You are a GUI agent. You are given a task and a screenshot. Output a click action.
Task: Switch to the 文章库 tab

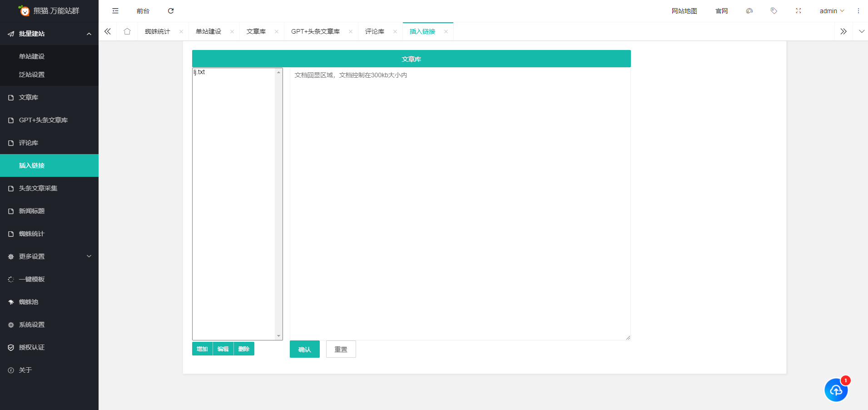pos(256,31)
